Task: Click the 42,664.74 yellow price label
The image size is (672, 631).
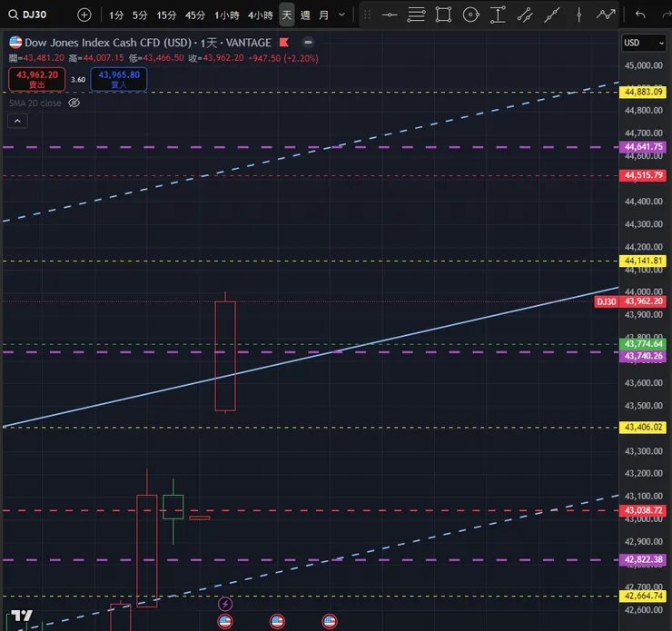Action: pyautogui.click(x=643, y=596)
